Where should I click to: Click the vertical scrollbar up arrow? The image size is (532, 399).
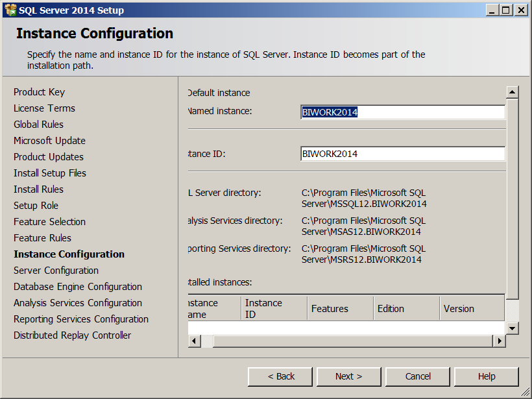(x=513, y=93)
